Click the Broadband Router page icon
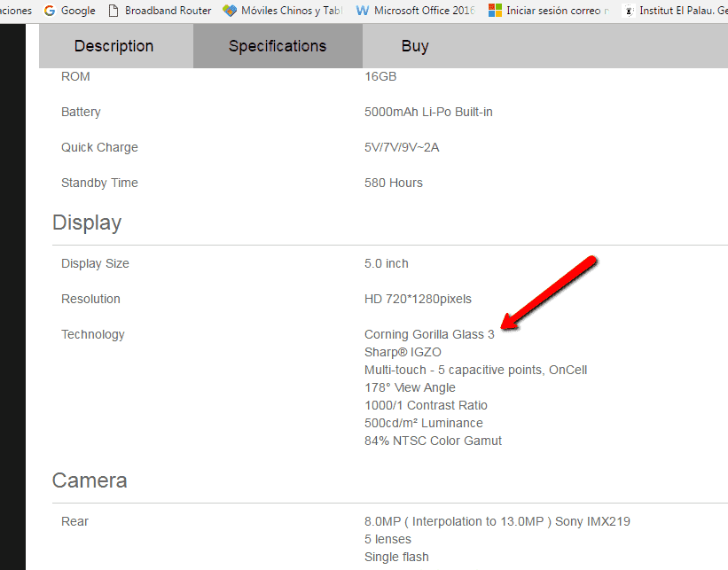This screenshot has width=728, height=570. (x=114, y=11)
